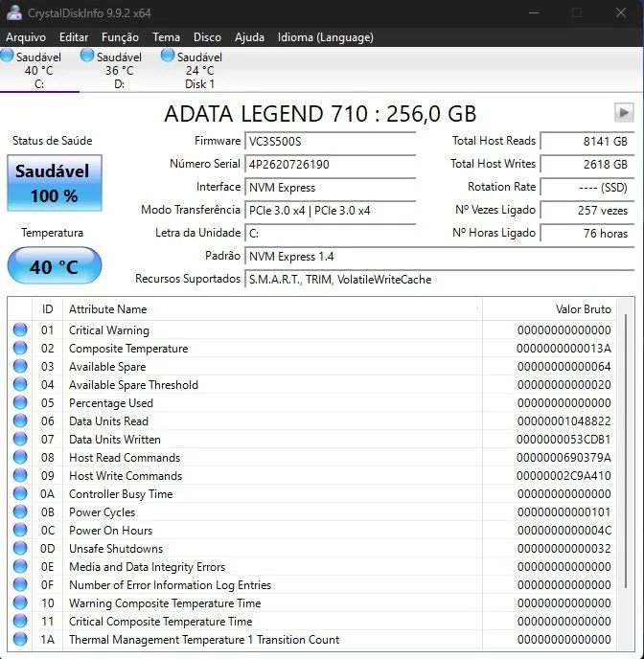Click the Total Host Writes value 2618 GB
Image resolution: width=644 pixels, height=659 pixels.
[587, 165]
